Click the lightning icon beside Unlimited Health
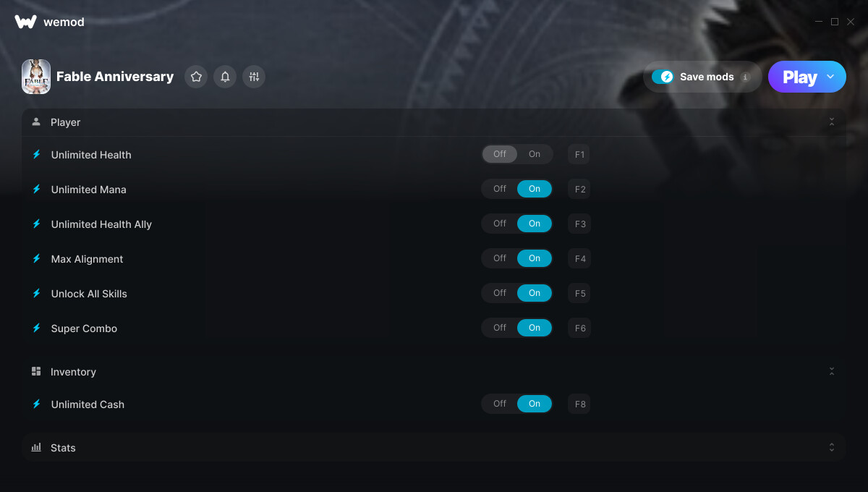 (37, 155)
